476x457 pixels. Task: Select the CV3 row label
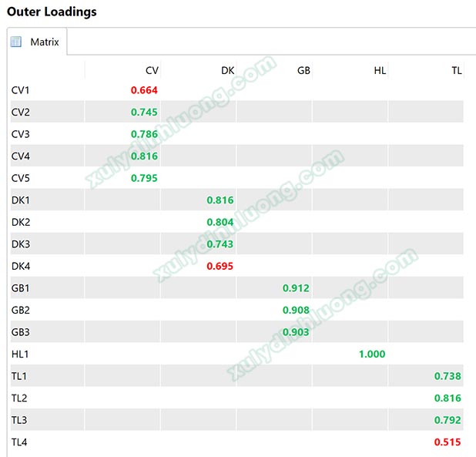point(21,134)
